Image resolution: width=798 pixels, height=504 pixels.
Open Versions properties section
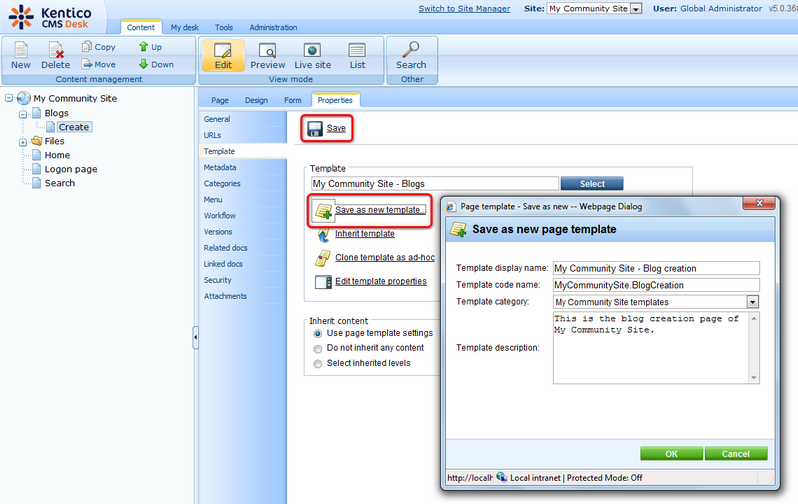(243, 232)
